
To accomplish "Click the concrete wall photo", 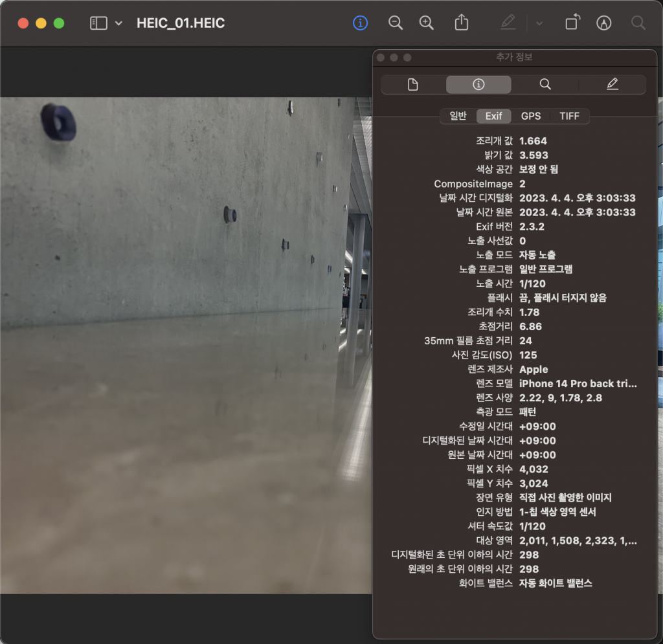I will tap(186, 345).
